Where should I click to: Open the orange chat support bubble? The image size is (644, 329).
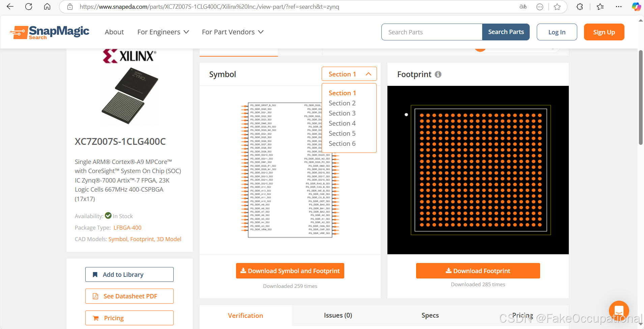[619, 310]
